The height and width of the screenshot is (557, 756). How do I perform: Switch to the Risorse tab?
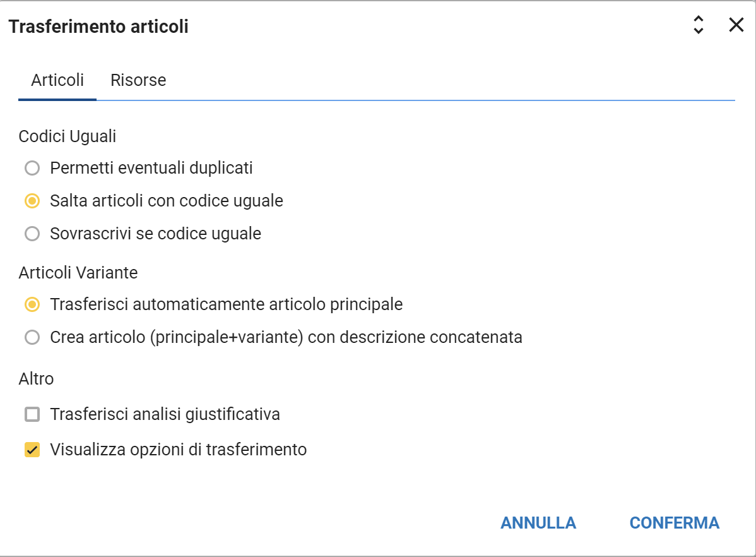138,81
